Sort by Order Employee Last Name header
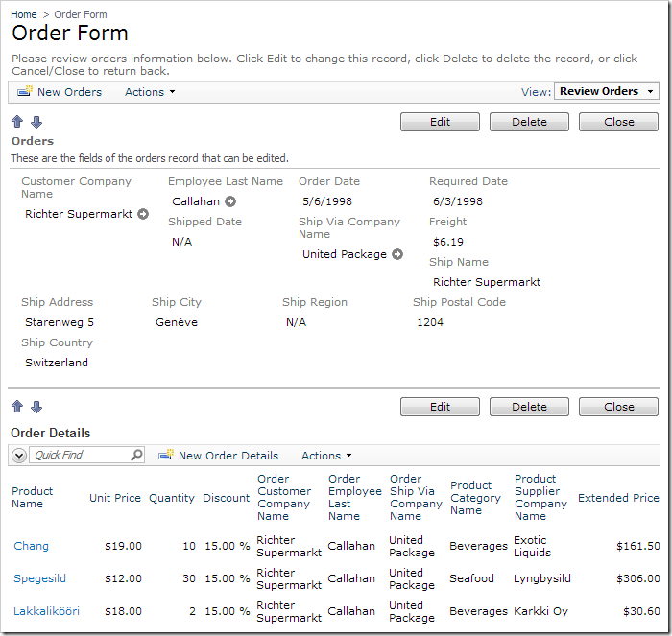The width and height of the screenshot is (672, 636). (355, 497)
